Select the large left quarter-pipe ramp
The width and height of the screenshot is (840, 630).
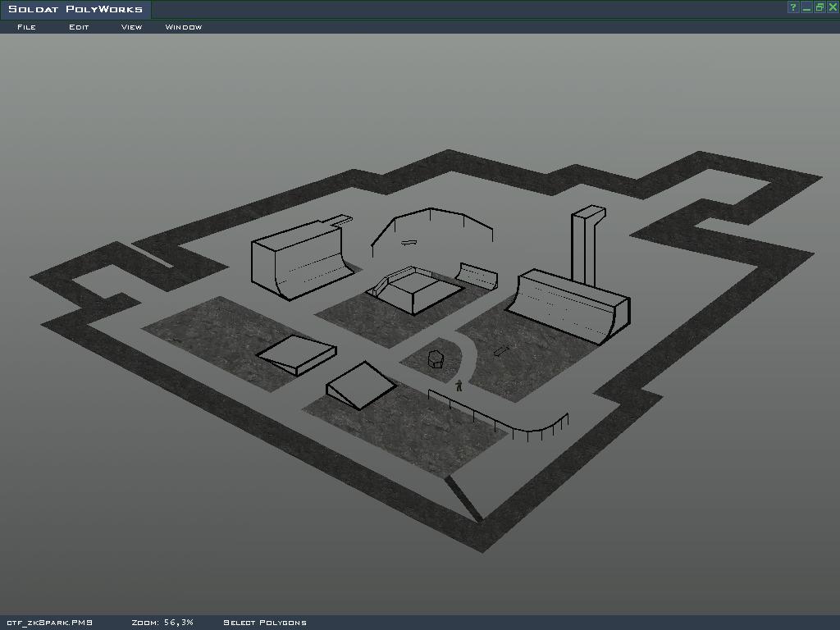(x=295, y=258)
